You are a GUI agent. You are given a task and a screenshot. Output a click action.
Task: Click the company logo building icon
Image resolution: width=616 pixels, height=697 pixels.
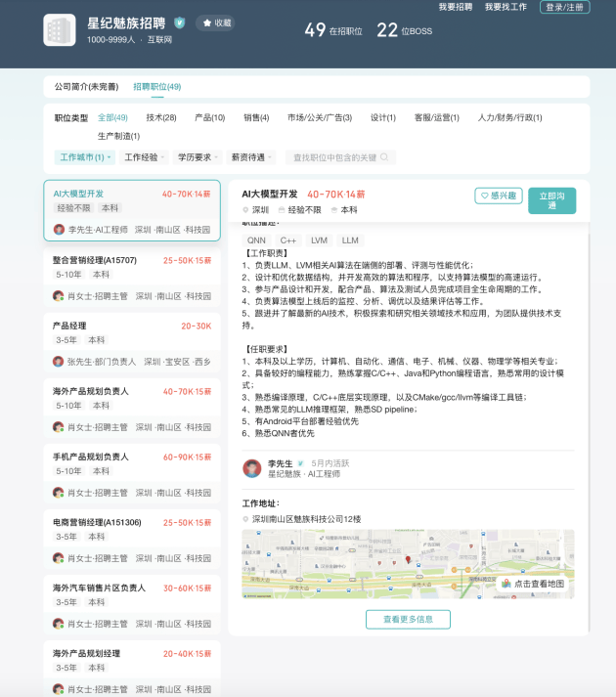[x=60, y=29]
